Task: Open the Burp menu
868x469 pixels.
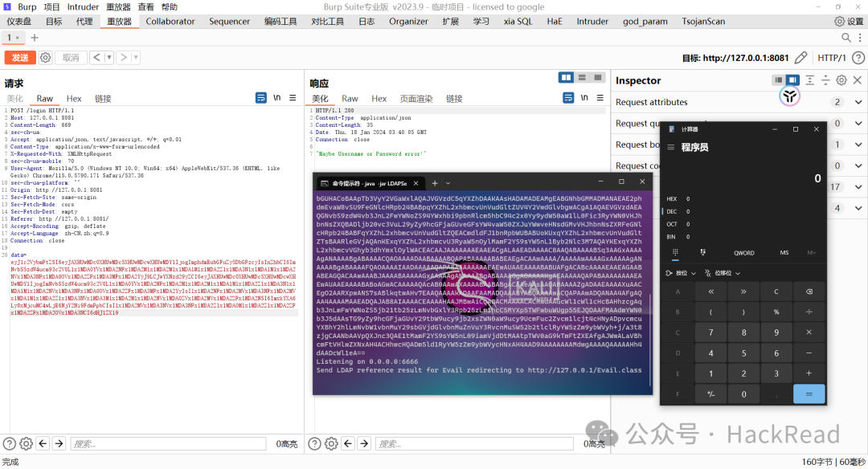Action: [27, 6]
